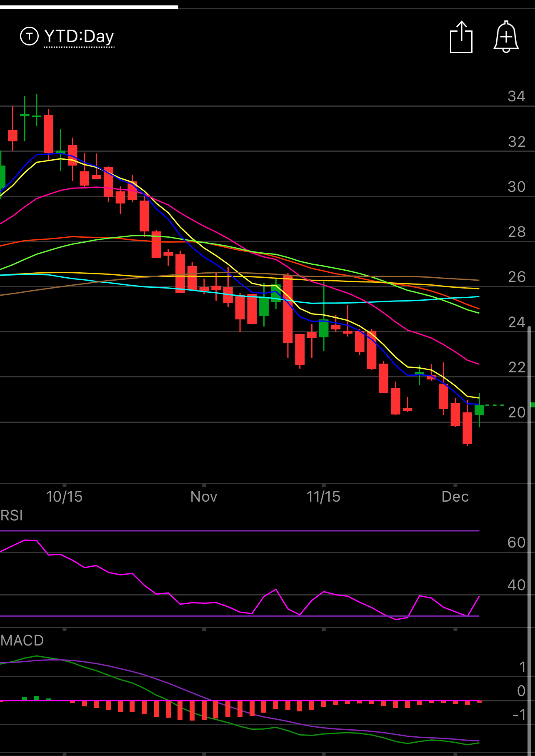Tap the RSI 40 level label
Screen dimensions: 535x756
click(517, 585)
